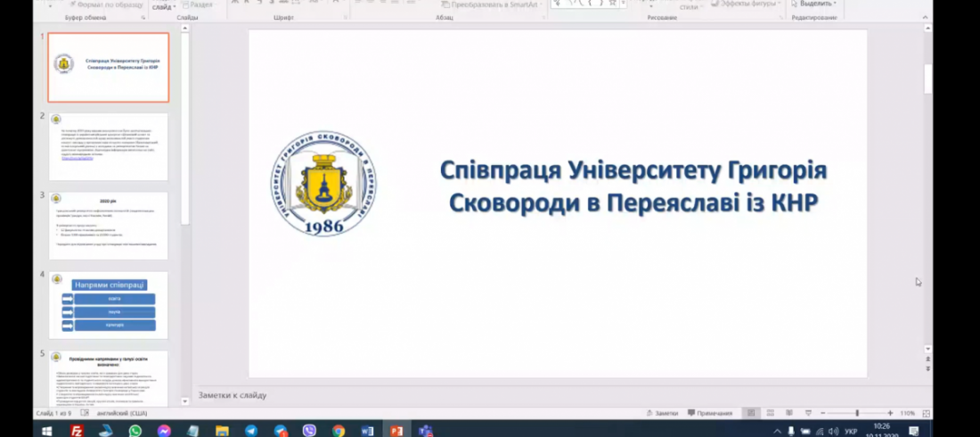
Task: Open Messenger from the taskbar
Action: pyautogui.click(x=164, y=431)
